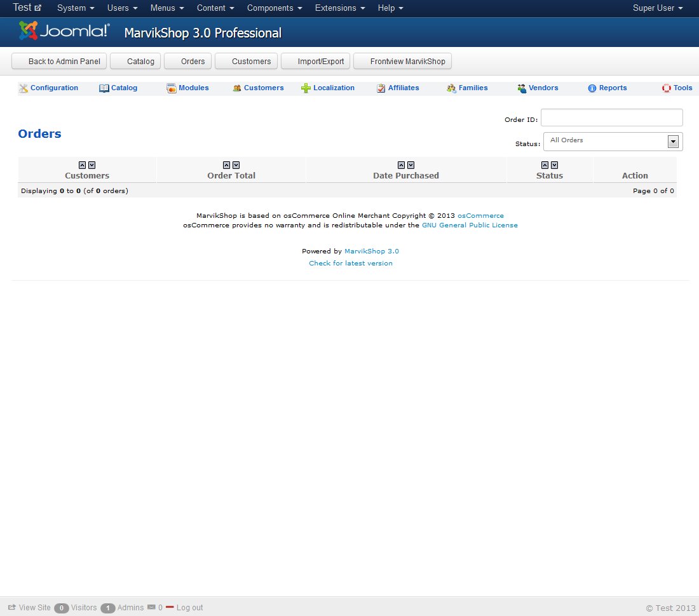This screenshot has height=616, width=699.
Task: Click the Joomla logo icon
Action: pyautogui.click(x=28, y=30)
